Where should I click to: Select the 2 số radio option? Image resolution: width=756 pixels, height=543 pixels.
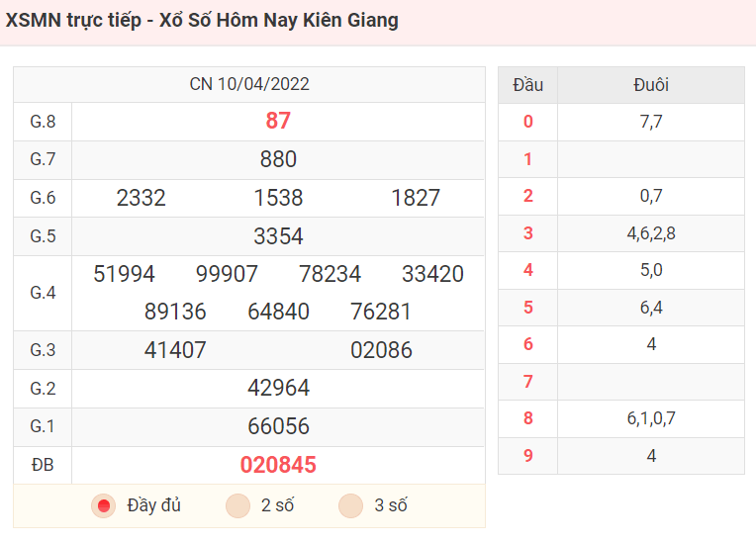[x=237, y=505]
